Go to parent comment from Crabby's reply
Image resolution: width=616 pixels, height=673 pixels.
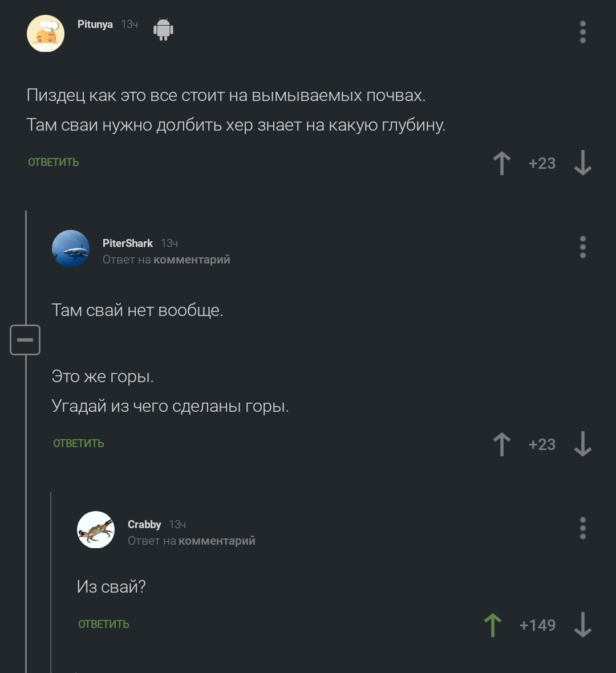click(x=217, y=541)
